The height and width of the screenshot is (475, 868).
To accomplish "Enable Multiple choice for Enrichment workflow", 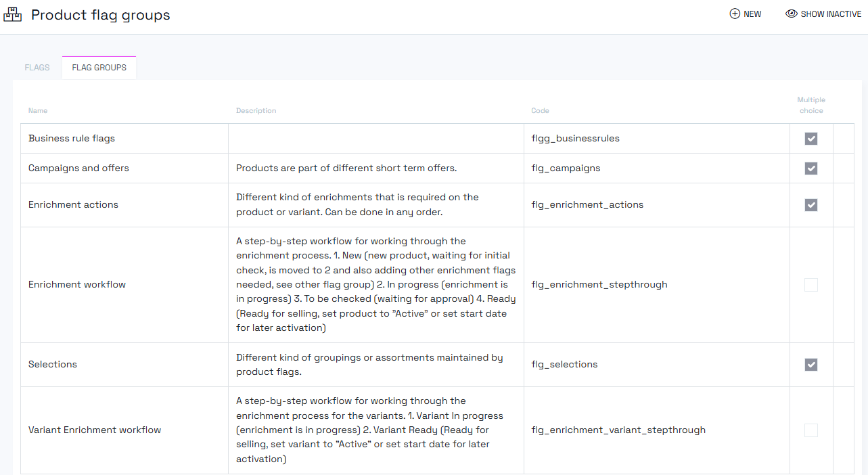I will (x=810, y=285).
